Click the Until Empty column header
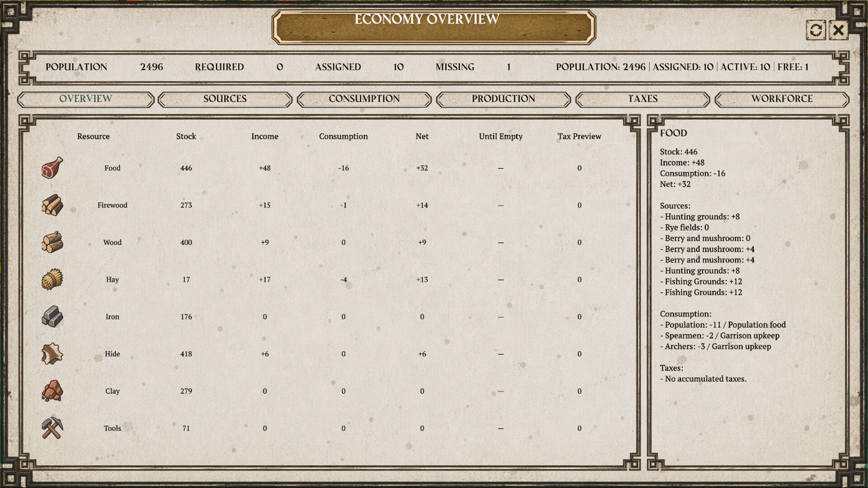The height and width of the screenshot is (488, 868). [501, 136]
